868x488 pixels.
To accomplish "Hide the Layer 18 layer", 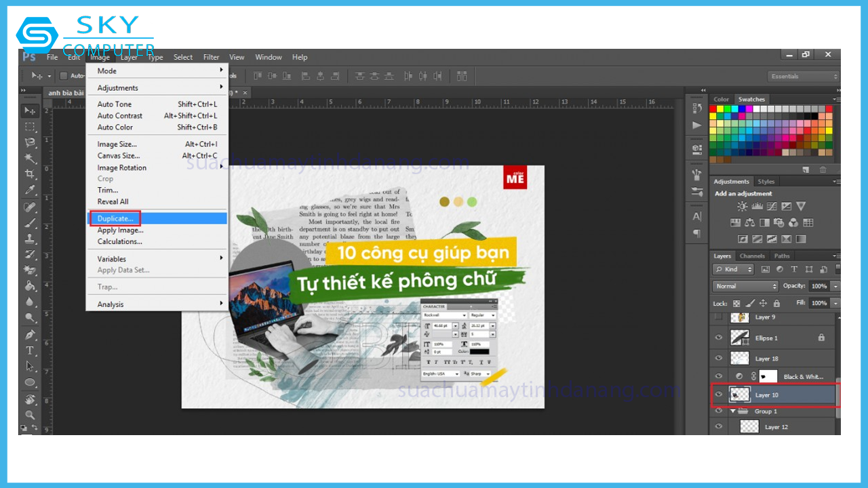I will pyautogui.click(x=719, y=358).
